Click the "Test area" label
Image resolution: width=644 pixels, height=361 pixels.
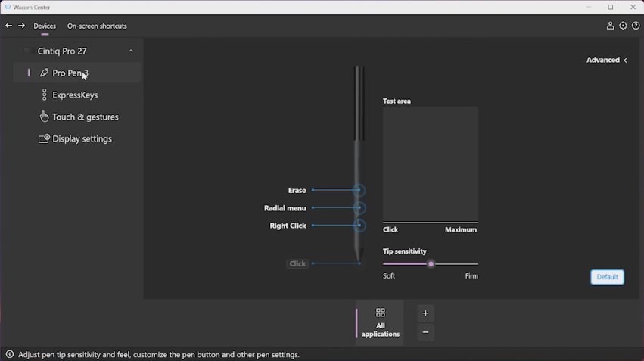pyautogui.click(x=397, y=101)
